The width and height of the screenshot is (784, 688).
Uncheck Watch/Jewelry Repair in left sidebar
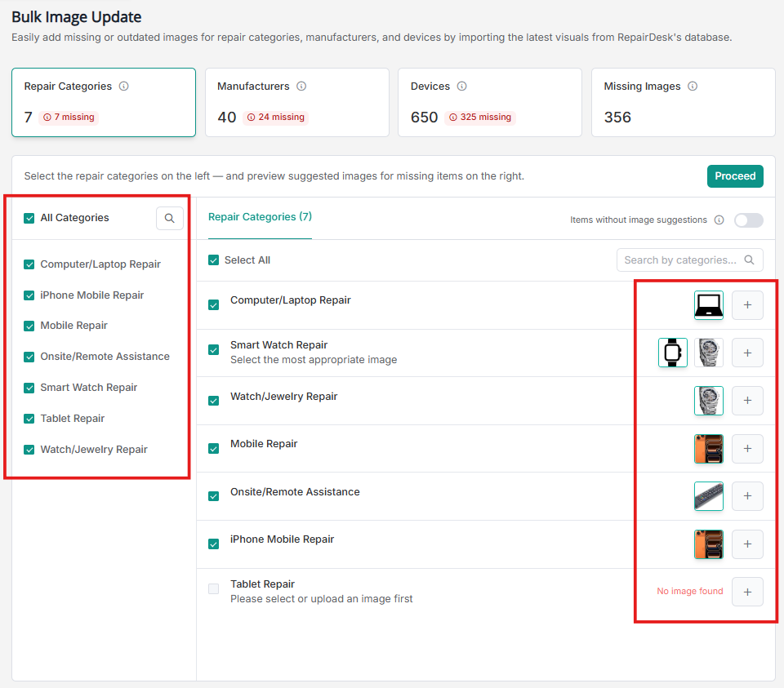point(29,449)
